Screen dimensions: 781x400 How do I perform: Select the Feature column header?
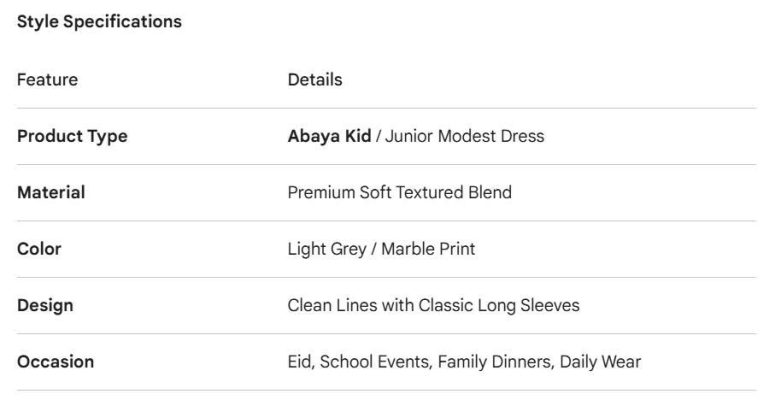47,80
